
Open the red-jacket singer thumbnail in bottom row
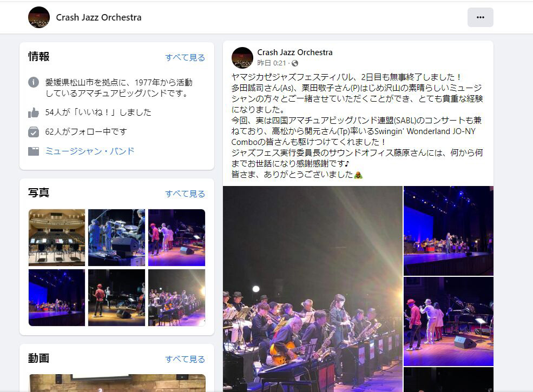pos(116,297)
